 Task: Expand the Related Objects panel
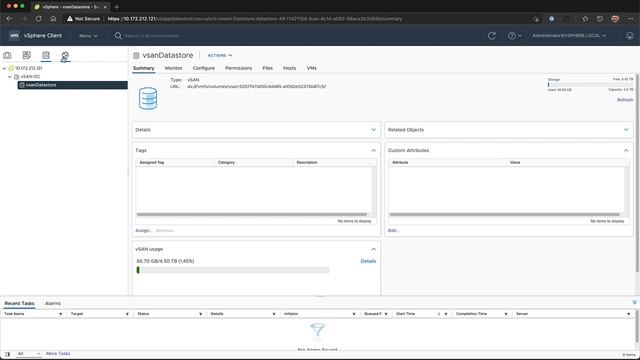(626, 129)
